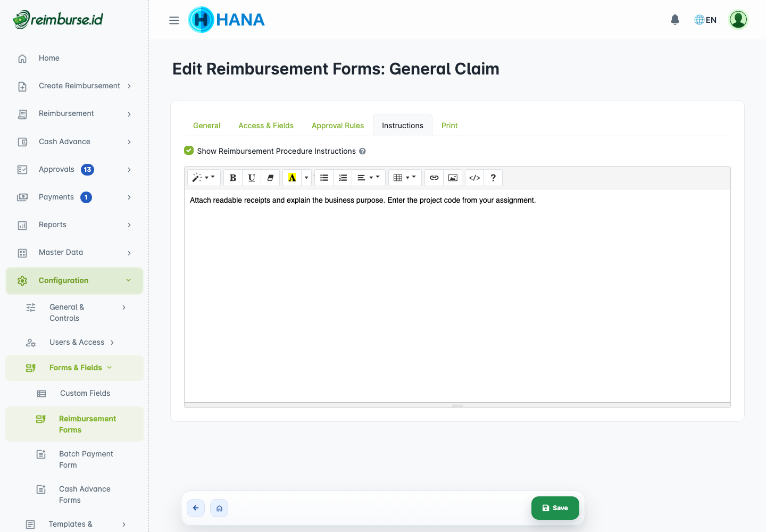The width and height of the screenshot is (766, 532).
Task: Toggle bold formatting in editor
Action: (233, 178)
